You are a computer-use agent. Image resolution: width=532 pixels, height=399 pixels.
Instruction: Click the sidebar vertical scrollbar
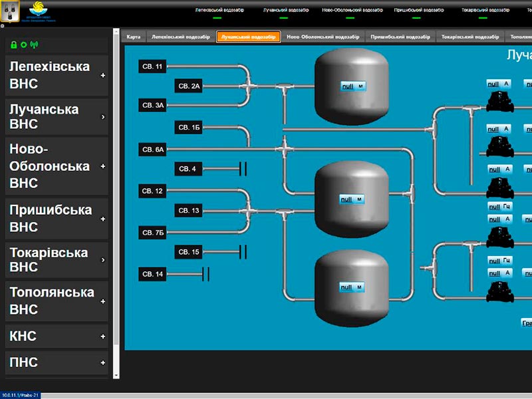116,199
